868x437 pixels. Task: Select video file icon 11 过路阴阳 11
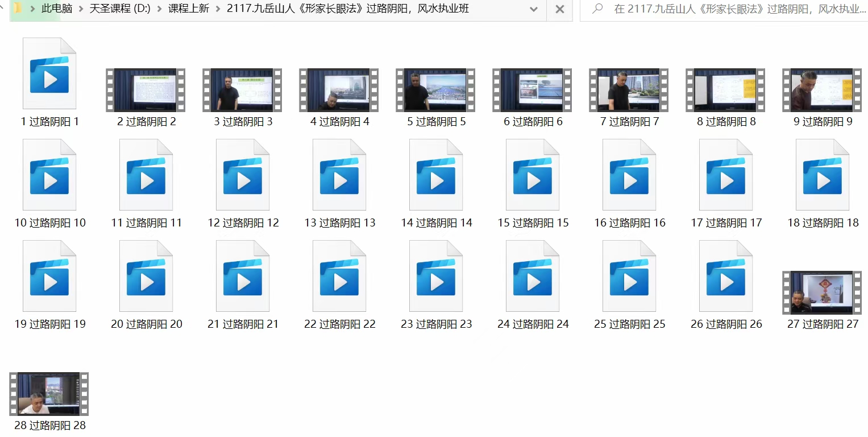coord(146,175)
